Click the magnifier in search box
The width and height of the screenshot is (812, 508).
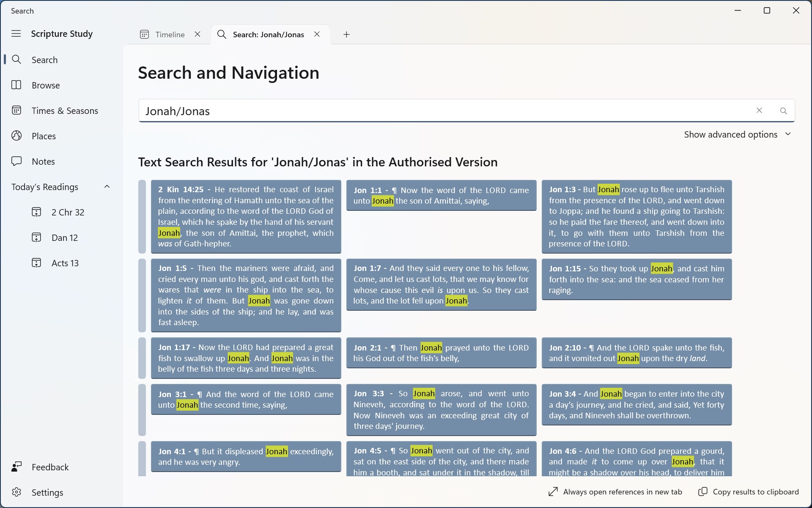point(783,111)
